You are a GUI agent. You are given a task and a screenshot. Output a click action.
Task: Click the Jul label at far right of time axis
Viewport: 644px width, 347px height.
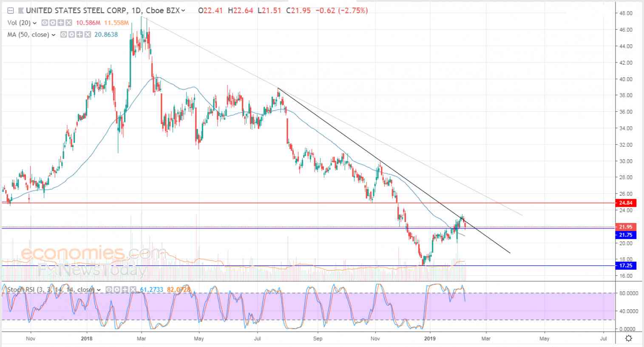(603, 339)
